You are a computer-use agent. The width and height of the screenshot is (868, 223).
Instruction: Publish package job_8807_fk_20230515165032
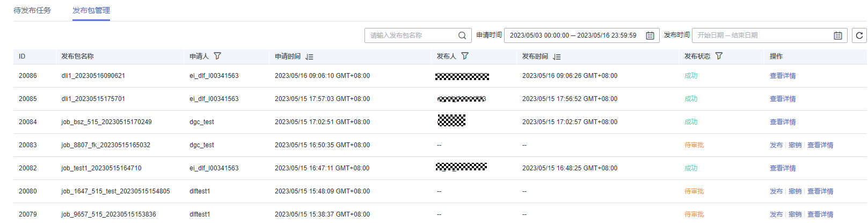pos(776,145)
